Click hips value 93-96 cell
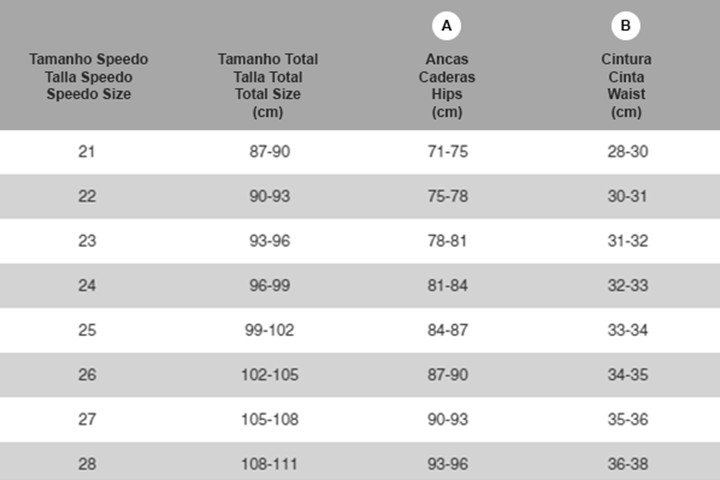 tap(448, 463)
